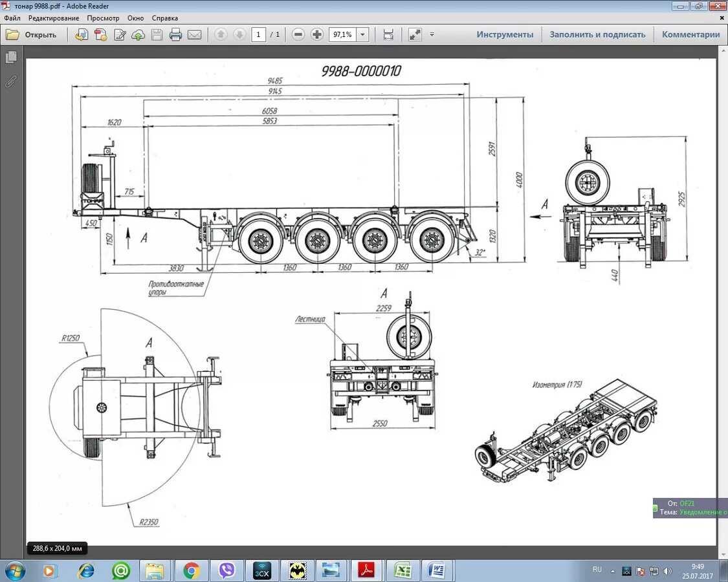The height and width of the screenshot is (582, 728).
Task: Click the fit page width icon
Action: (388, 34)
